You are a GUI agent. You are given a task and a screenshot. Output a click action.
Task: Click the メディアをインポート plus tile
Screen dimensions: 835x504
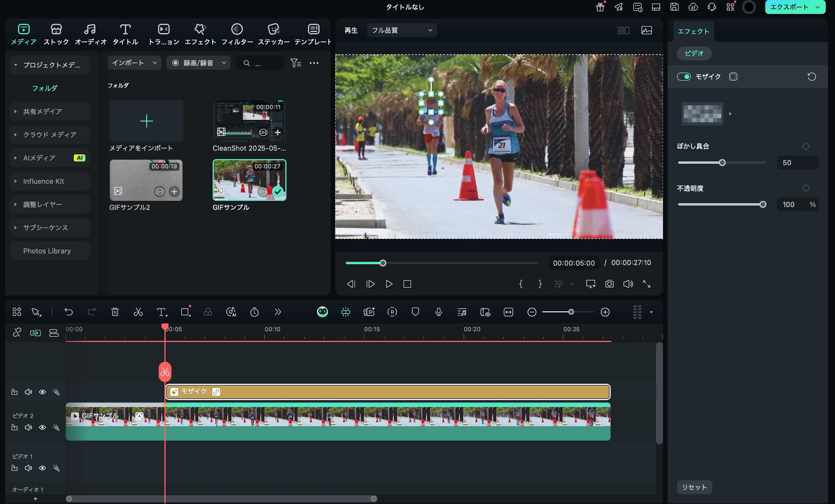tap(146, 120)
